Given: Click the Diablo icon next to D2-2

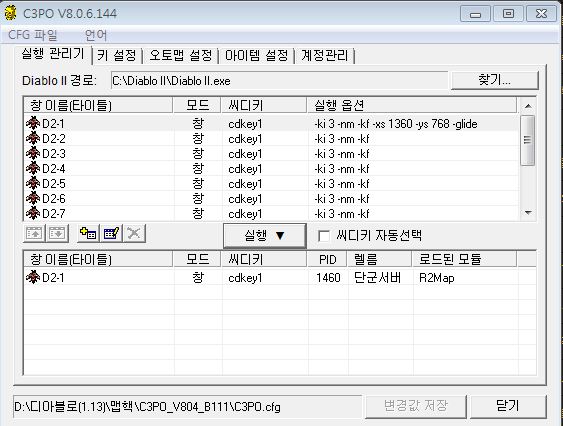Looking at the screenshot, I should coord(33,139).
